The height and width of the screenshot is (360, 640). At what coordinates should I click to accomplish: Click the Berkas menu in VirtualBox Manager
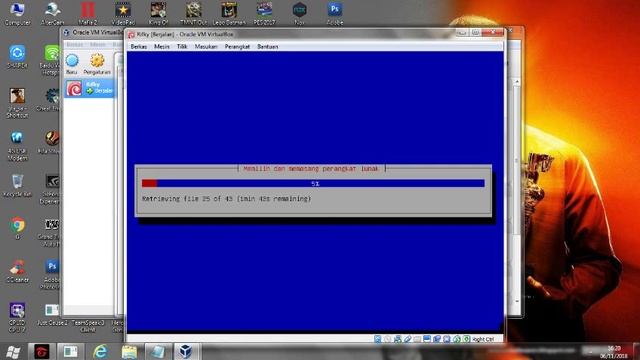[x=75, y=44]
